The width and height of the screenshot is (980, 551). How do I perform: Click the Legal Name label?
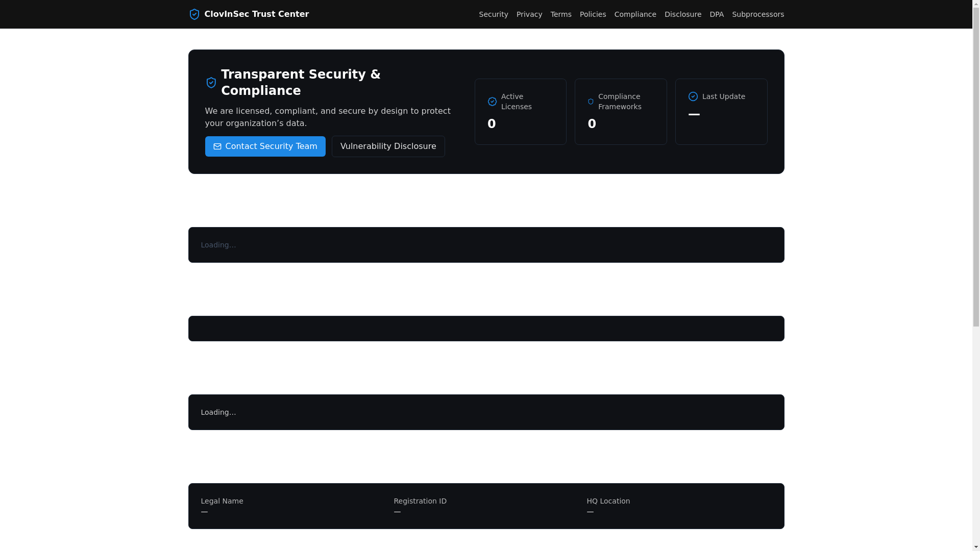[222, 501]
